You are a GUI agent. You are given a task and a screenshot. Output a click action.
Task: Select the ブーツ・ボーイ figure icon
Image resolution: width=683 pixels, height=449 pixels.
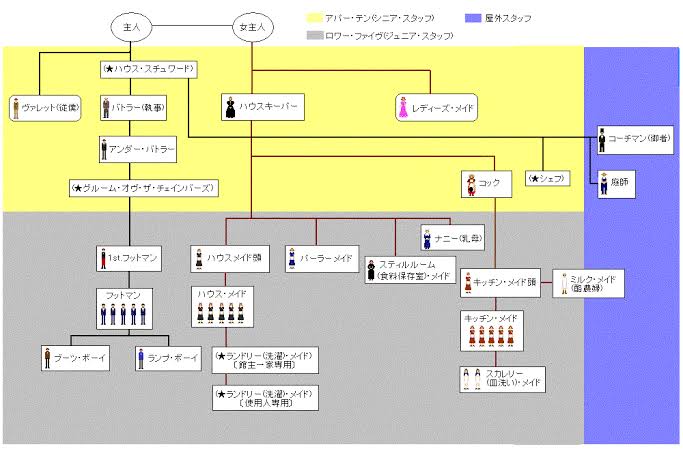pos(47,354)
